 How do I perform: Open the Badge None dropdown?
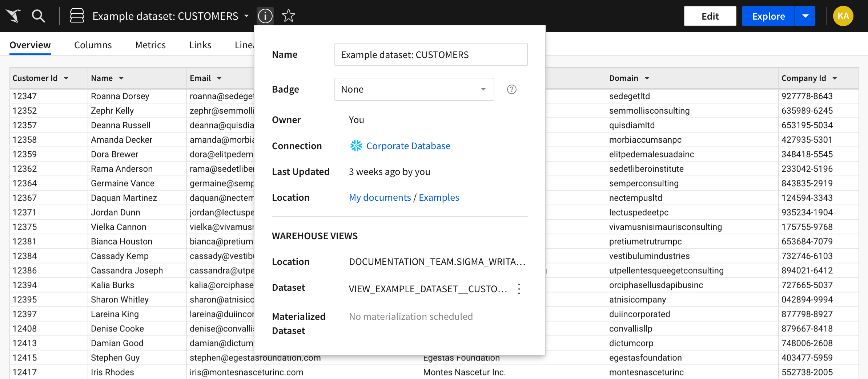coord(414,89)
